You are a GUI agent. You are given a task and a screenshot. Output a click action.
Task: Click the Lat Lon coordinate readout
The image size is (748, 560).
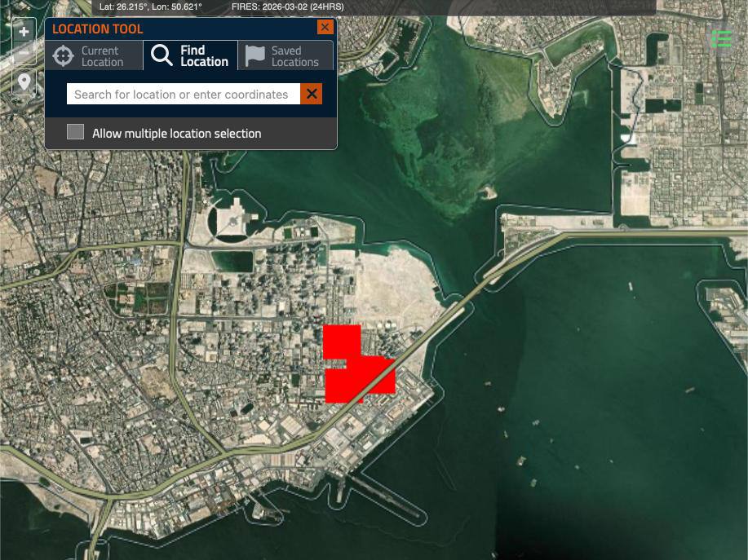point(150,7)
